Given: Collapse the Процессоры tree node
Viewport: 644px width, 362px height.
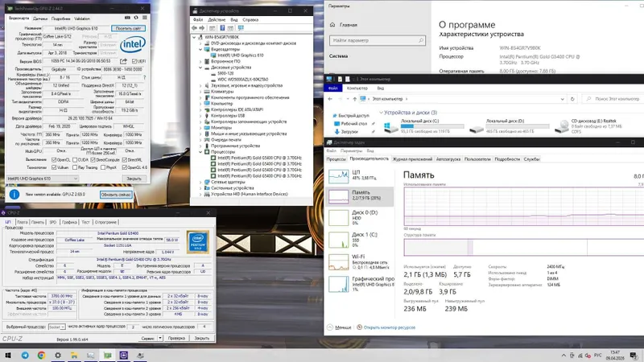Looking at the screenshot, I should point(200,152).
